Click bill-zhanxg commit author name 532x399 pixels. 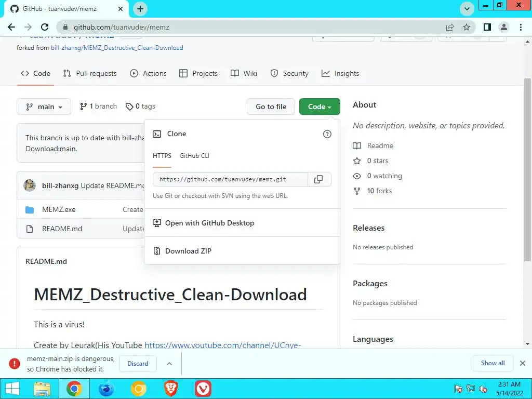[60, 185]
